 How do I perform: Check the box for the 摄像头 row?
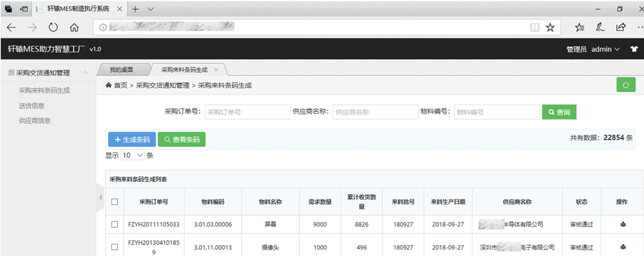coord(115,247)
